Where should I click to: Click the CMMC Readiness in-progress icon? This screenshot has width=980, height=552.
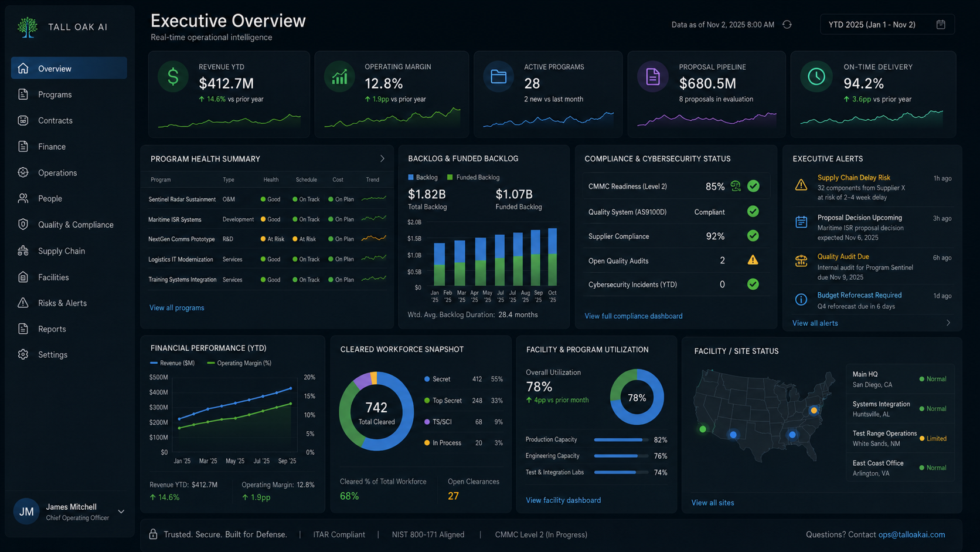(x=736, y=187)
